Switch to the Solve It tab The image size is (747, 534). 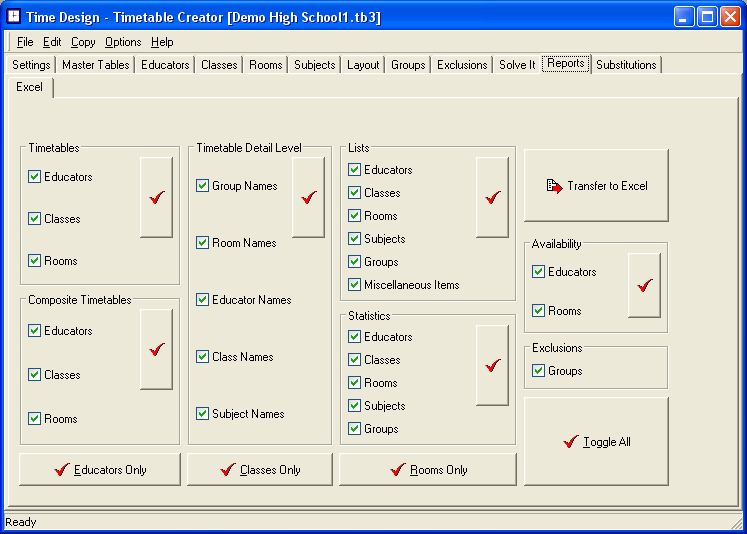tap(517, 65)
